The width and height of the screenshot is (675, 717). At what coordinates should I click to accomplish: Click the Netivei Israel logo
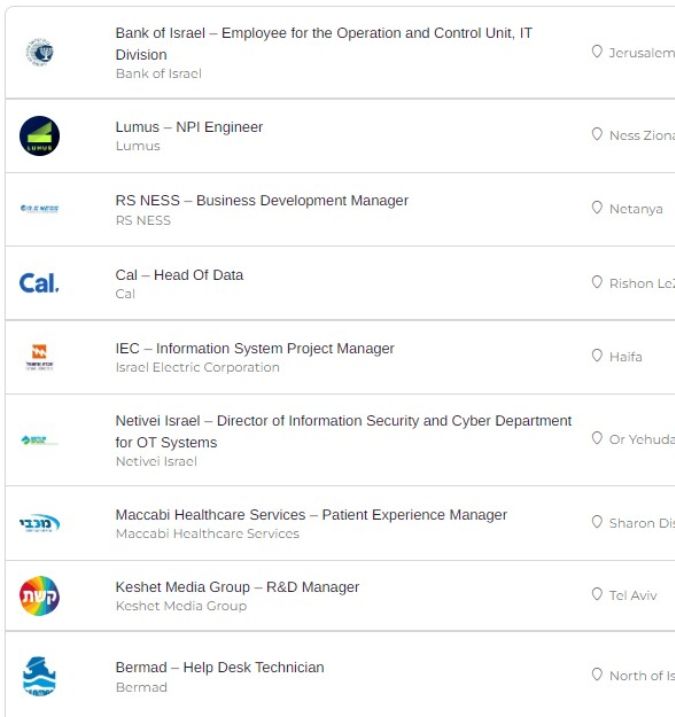pyautogui.click(x=40, y=440)
